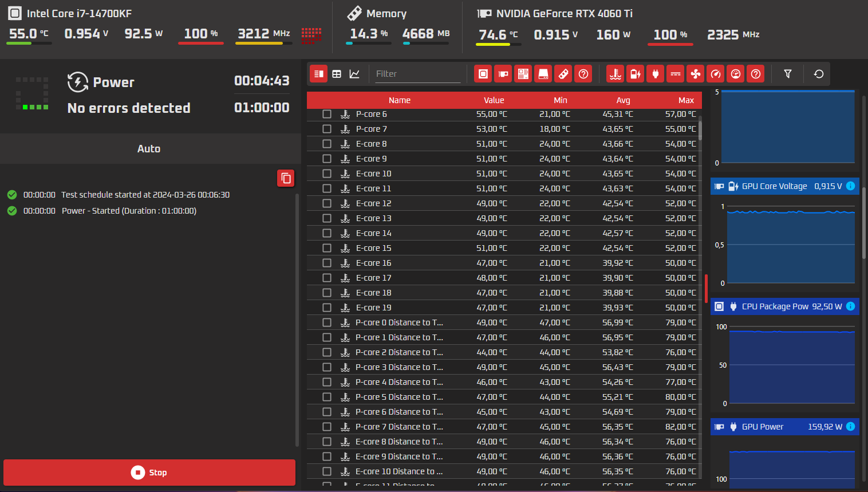Select the E-core 14 row name
The image size is (868, 492).
coord(373,233)
